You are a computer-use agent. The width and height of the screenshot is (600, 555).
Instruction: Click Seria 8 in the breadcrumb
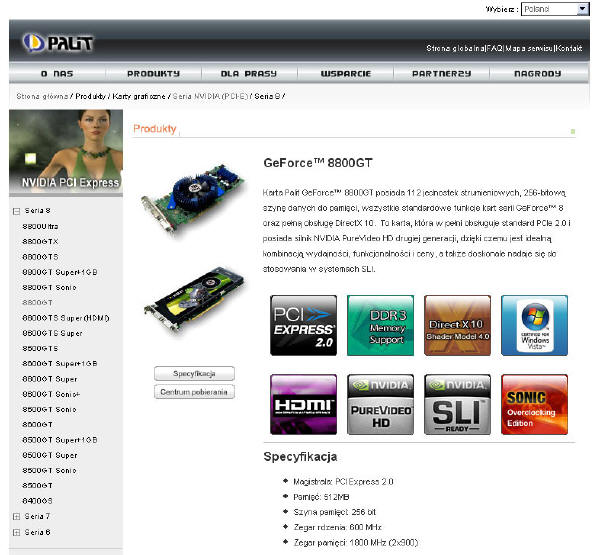[x=267, y=96]
